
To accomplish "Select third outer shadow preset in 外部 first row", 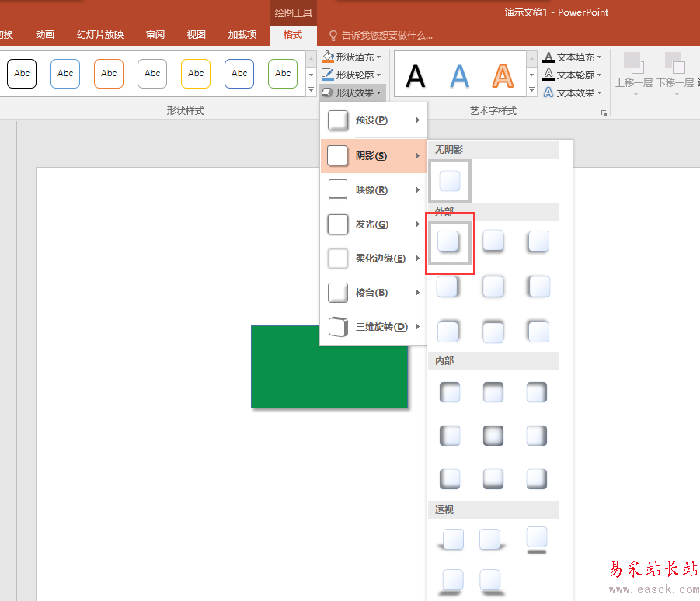I will [x=538, y=241].
